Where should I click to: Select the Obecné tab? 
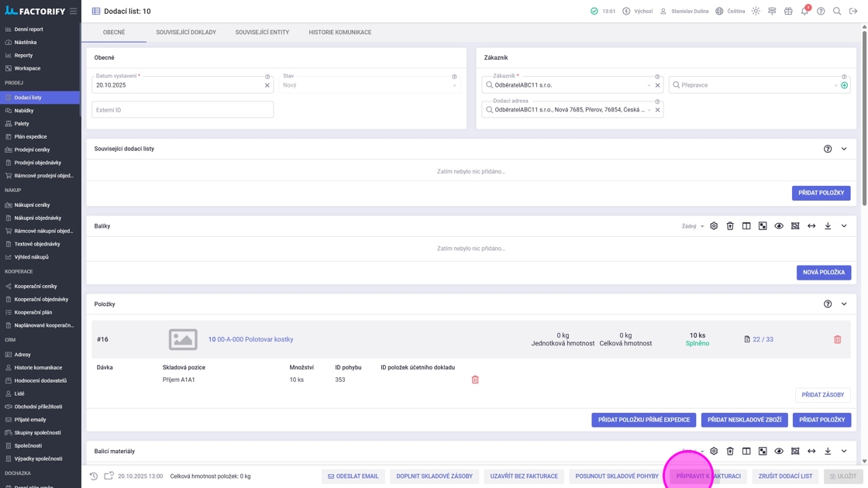(x=114, y=32)
